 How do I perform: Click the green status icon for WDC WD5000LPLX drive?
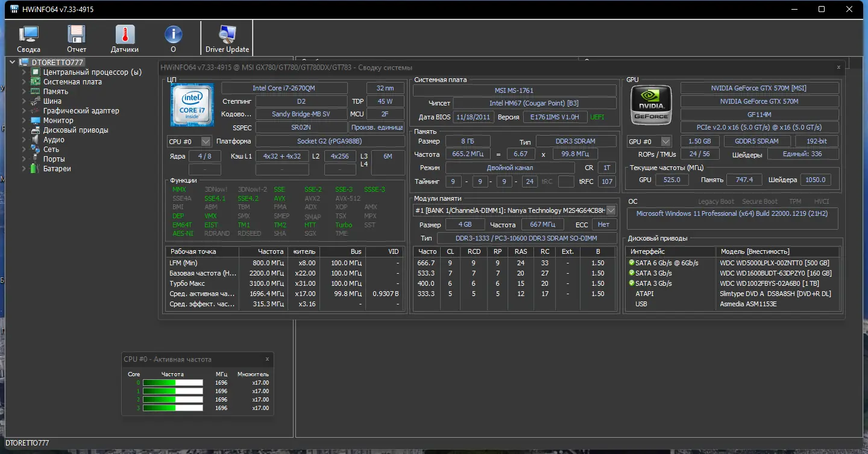click(x=631, y=263)
